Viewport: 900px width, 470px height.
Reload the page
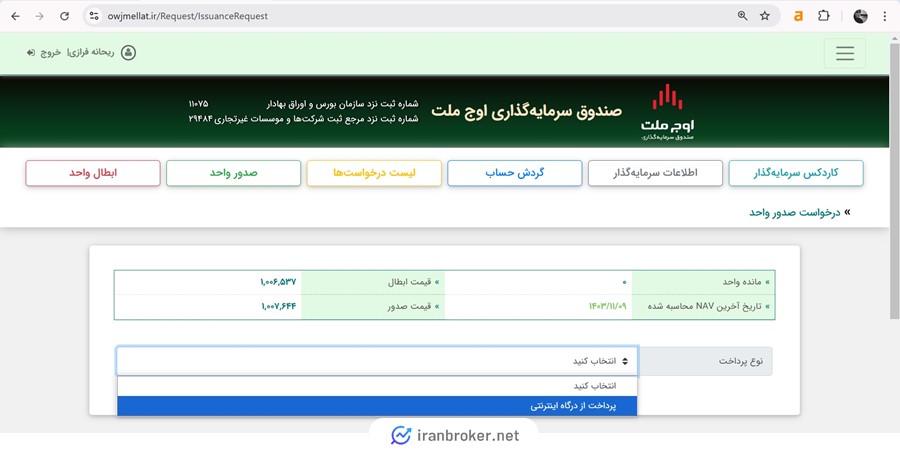[x=64, y=16]
